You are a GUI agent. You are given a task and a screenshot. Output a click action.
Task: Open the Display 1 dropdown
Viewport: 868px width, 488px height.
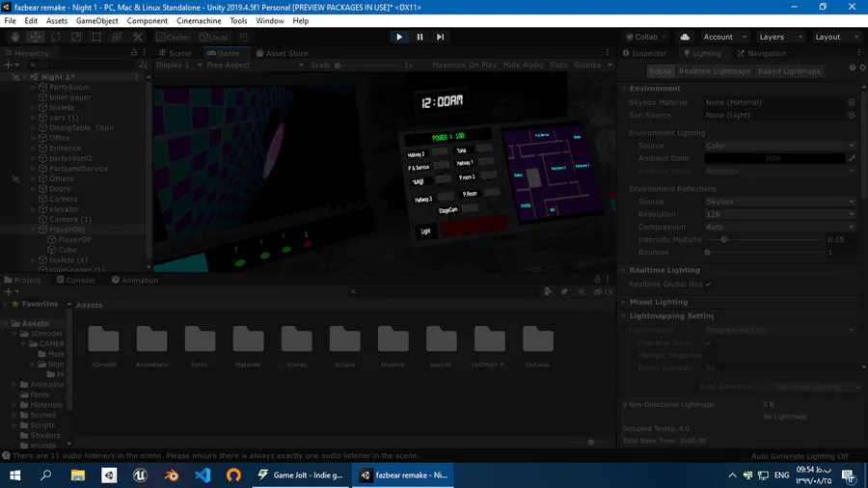pyautogui.click(x=178, y=65)
